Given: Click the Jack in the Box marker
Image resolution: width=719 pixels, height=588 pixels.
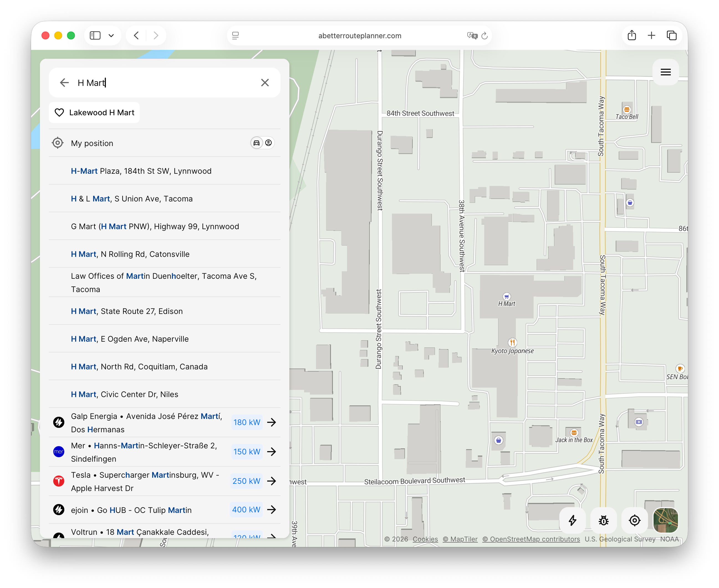Looking at the screenshot, I should pos(574,433).
